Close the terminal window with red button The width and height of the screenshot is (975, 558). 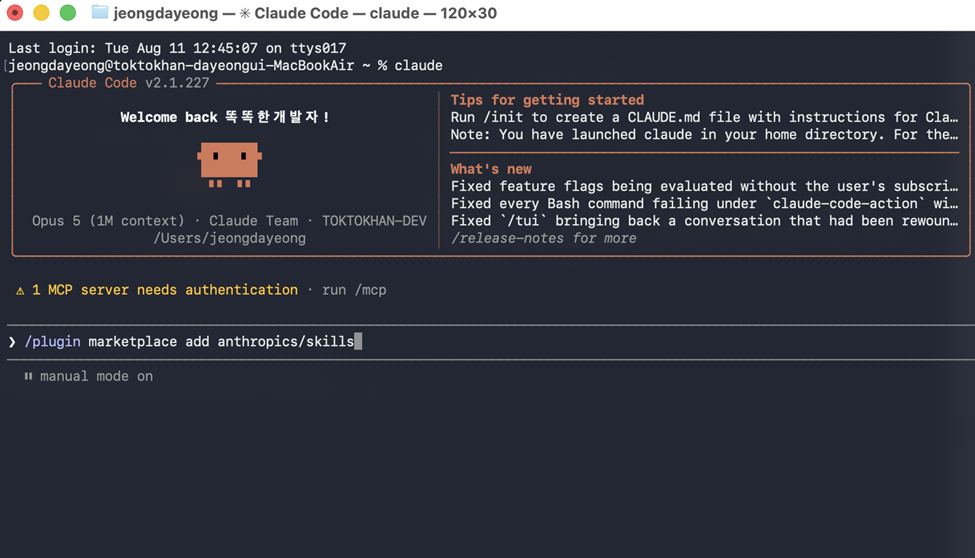(14, 12)
